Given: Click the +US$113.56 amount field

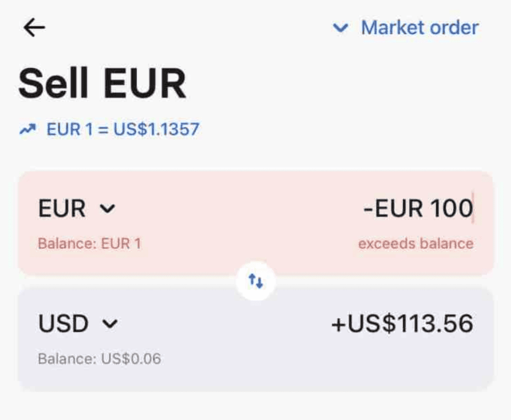Looking at the screenshot, I should pos(402,323).
